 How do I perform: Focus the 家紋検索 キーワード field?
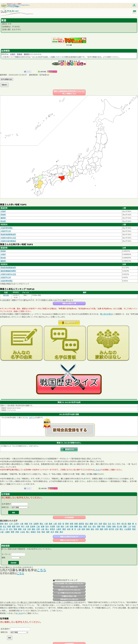pos(18,554)
